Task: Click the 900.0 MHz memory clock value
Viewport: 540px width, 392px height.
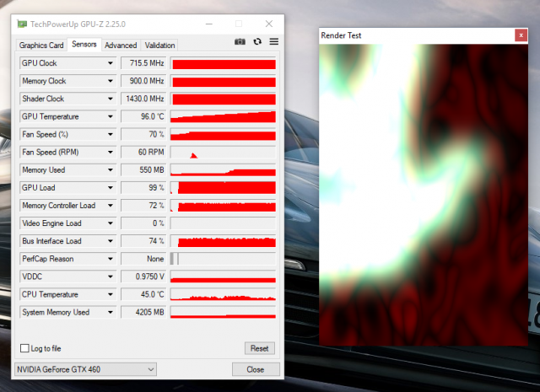Action: click(x=143, y=81)
